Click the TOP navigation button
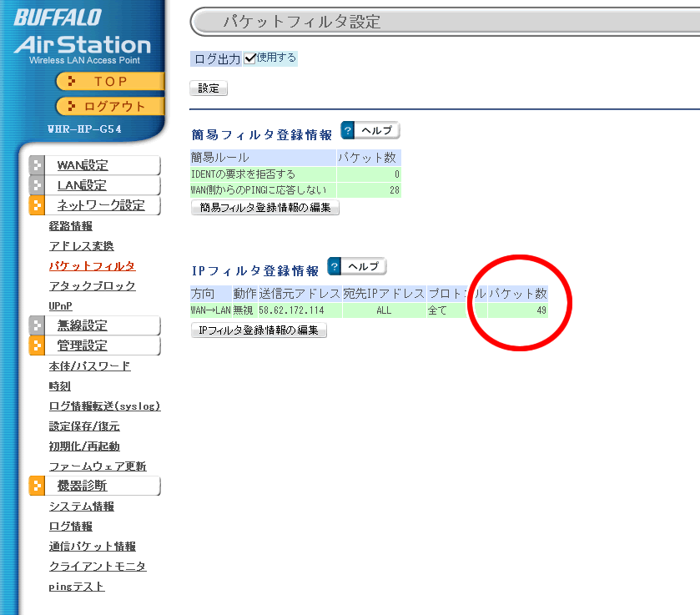The height and width of the screenshot is (615, 700). click(x=110, y=81)
